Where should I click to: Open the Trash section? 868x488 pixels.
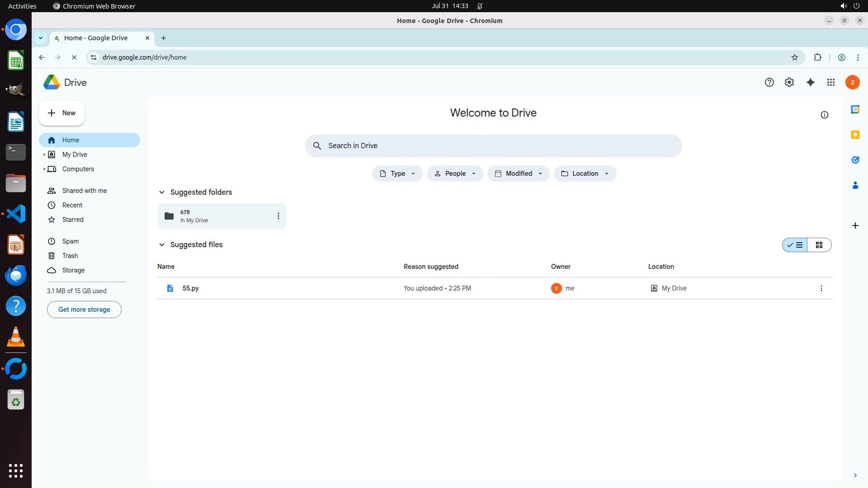point(70,256)
